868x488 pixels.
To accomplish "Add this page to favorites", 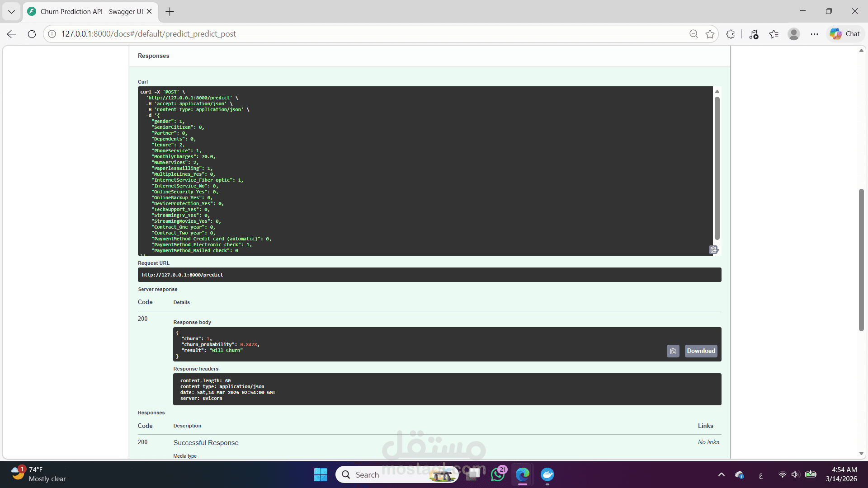I will 710,34.
